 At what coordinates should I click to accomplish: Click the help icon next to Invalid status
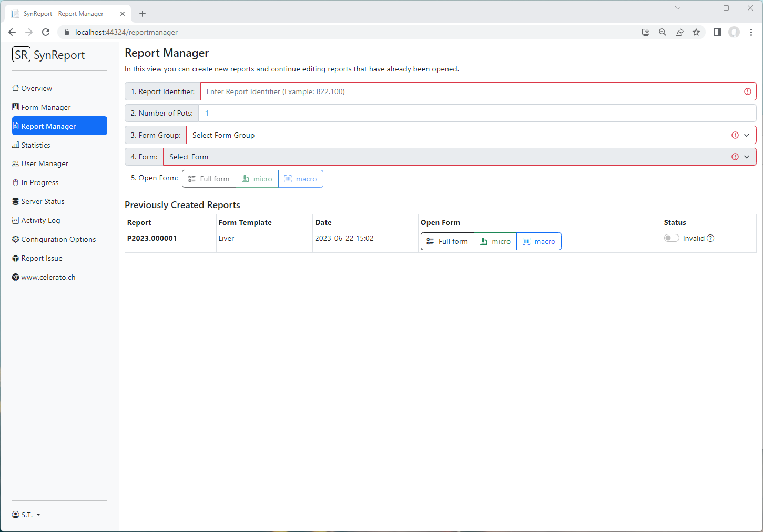coord(710,238)
